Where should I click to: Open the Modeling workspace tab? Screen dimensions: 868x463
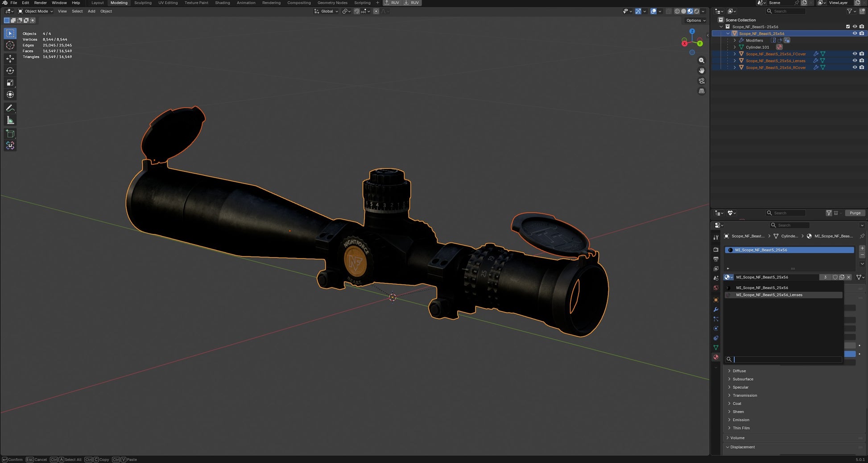click(x=119, y=3)
